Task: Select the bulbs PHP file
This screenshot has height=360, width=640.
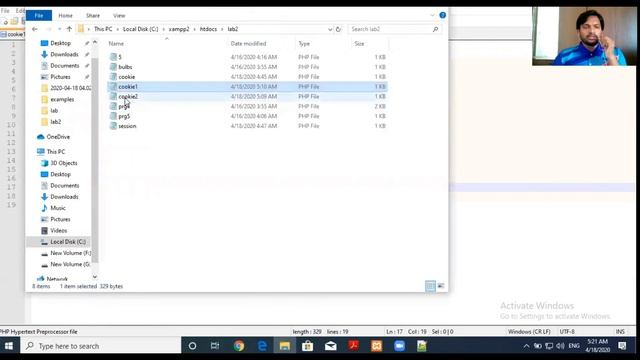Action: pyautogui.click(x=125, y=67)
